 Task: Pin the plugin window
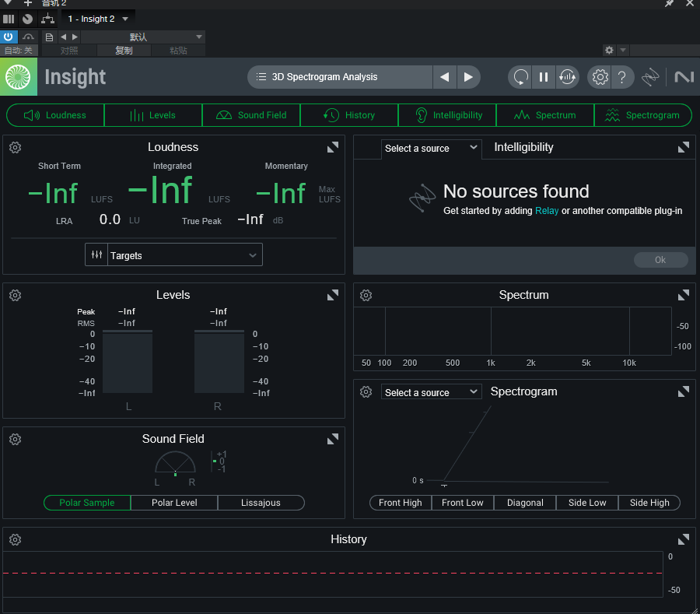click(x=669, y=4)
